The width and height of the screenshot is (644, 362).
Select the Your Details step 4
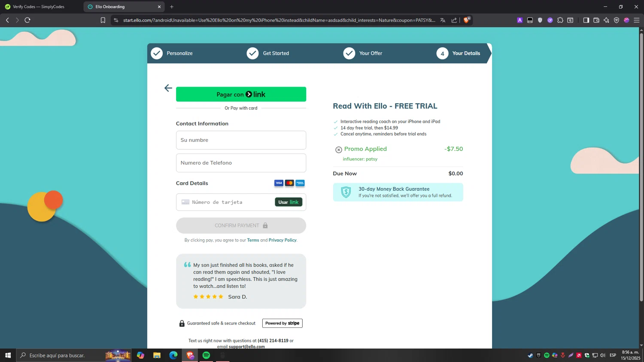[459, 53]
